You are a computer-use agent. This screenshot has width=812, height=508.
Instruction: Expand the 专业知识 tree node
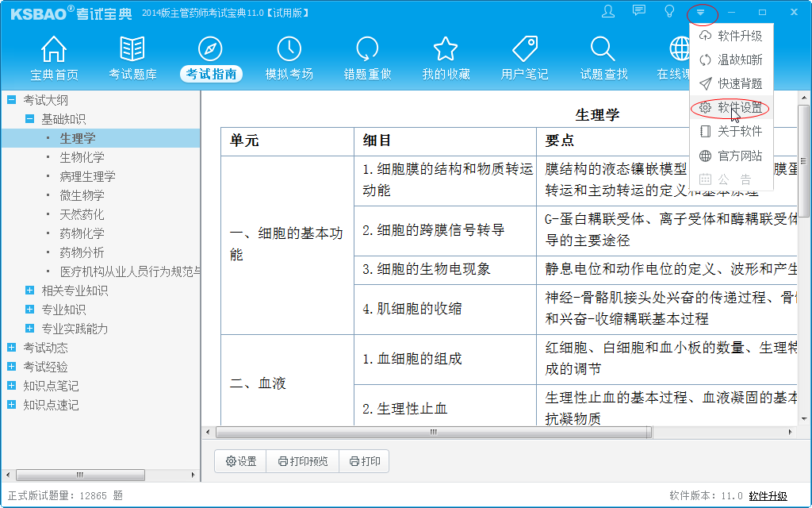pyautogui.click(x=30, y=310)
